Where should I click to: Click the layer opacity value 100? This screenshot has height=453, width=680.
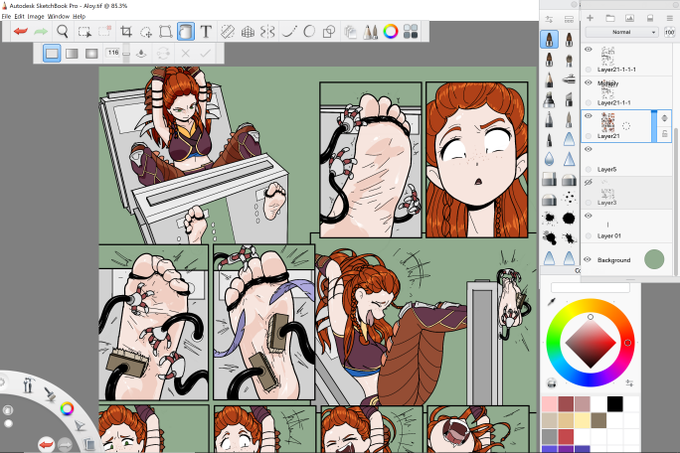point(669,32)
